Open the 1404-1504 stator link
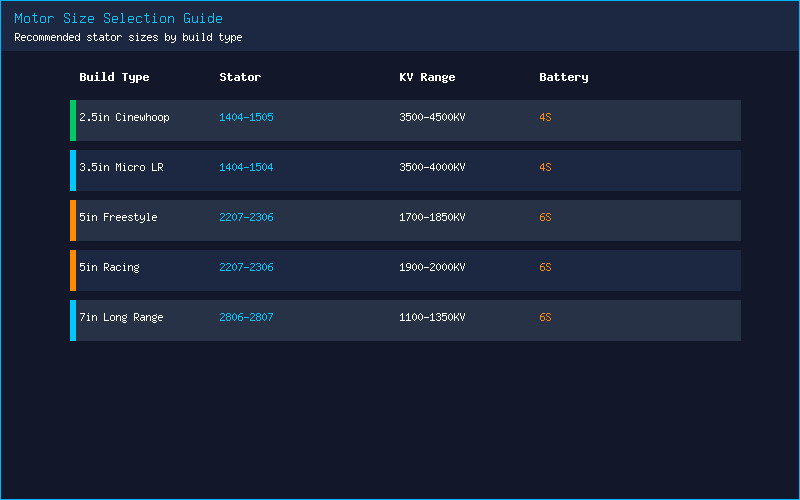800x500 pixels. click(246, 167)
